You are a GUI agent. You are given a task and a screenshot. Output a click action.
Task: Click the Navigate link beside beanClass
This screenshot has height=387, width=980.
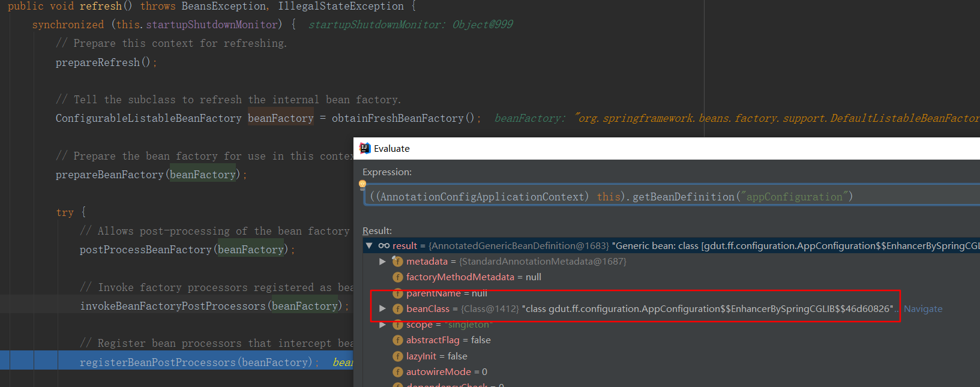tap(923, 308)
